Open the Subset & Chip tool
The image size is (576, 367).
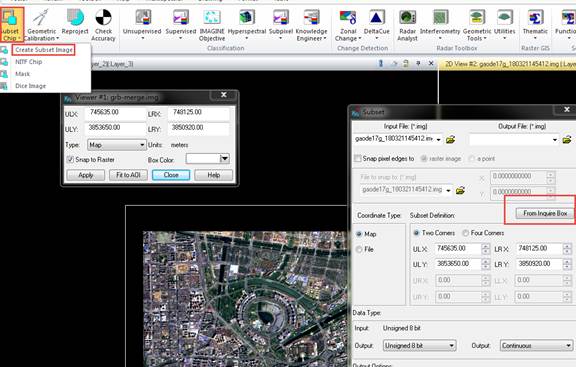(x=12, y=24)
